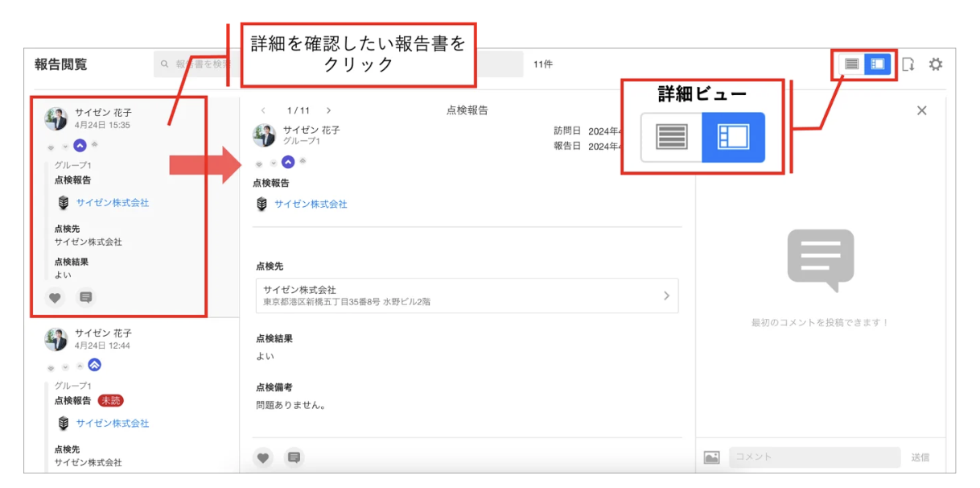The width and height of the screenshot is (980, 488).
Task: Go to next report with right chevron
Action: coord(328,110)
